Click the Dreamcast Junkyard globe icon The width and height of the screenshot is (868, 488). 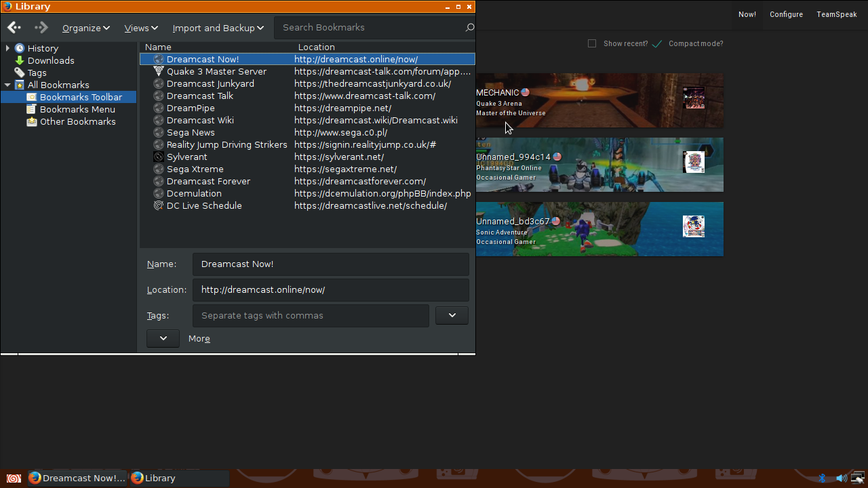click(159, 83)
